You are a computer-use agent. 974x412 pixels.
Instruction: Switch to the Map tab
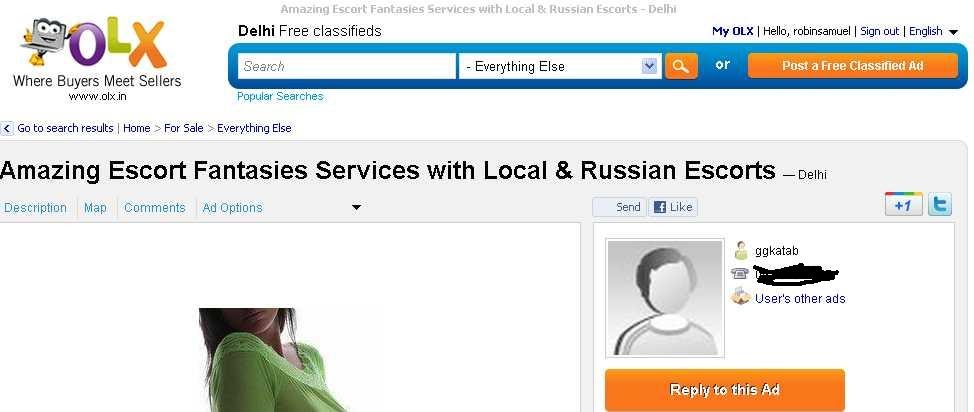tap(95, 208)
